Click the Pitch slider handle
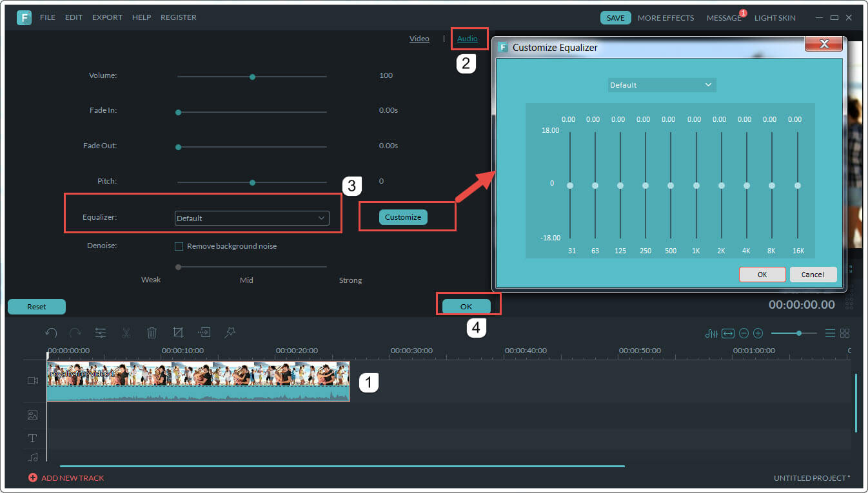 coord(253,182)
